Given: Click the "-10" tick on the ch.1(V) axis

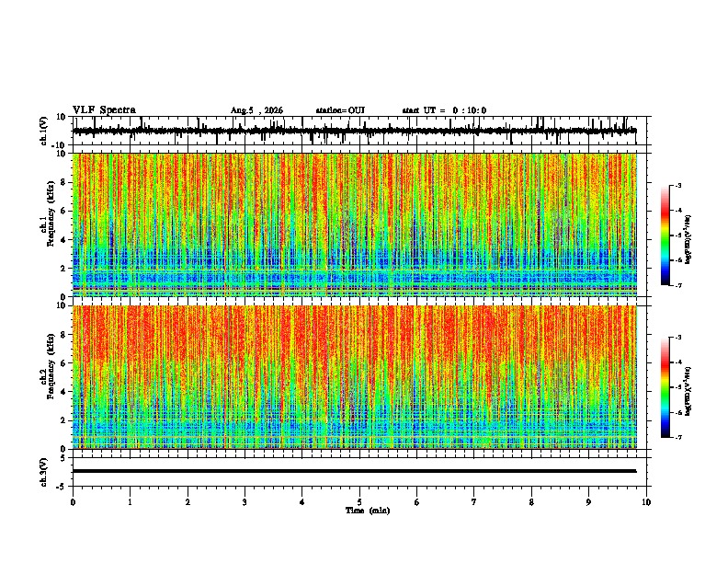Looking at the screenshot, I should (60, 145).
